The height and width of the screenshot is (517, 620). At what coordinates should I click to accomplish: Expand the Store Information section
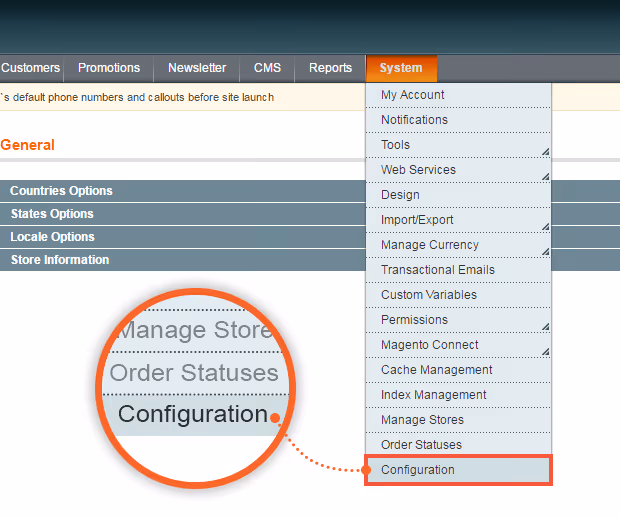pos(183,260)
